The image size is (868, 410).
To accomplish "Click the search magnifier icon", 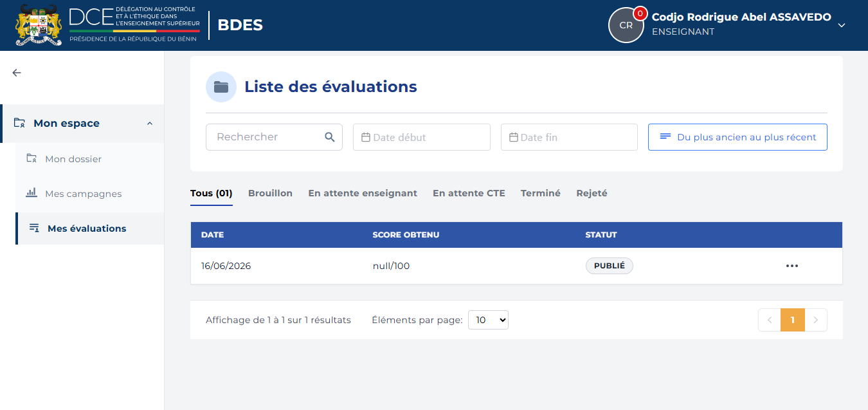I will (x=330, y=137).
